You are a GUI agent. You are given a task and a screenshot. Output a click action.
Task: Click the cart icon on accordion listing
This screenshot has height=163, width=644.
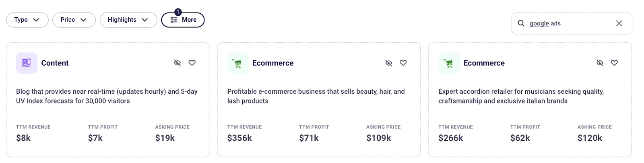pyautogui.click(x=449, y=63)
